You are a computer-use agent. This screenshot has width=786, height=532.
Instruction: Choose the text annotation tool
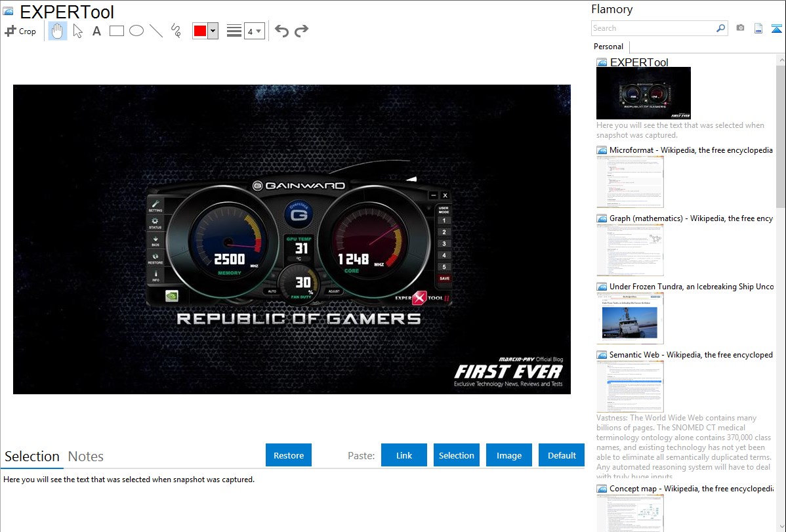(96, 31)
